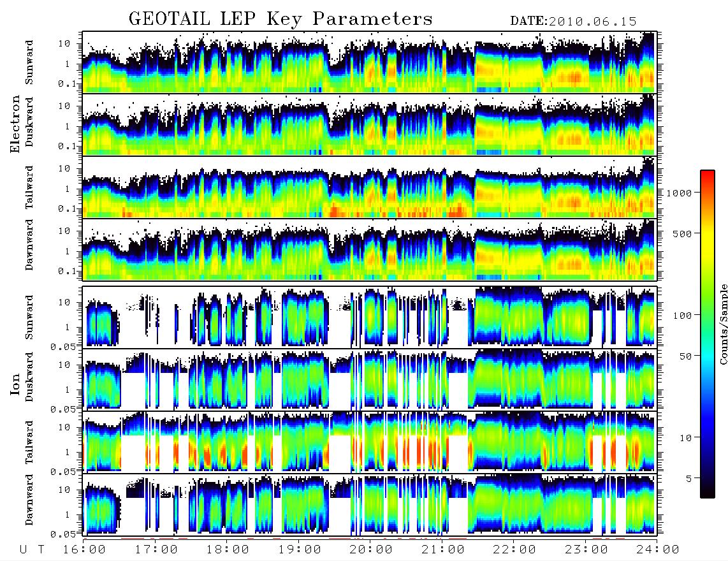The width and height of the screenshot is (728, 561).
Task: Click the 20:00 time tick label
Action: tap(372, 550)
